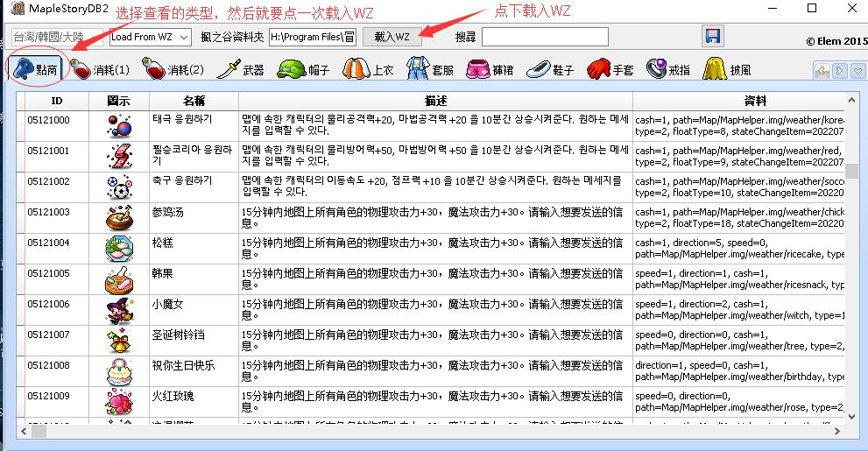This screenshot has width=868, height=451.
Task: Click the soccer ball icon for 05121002
Action: [119, 187]
